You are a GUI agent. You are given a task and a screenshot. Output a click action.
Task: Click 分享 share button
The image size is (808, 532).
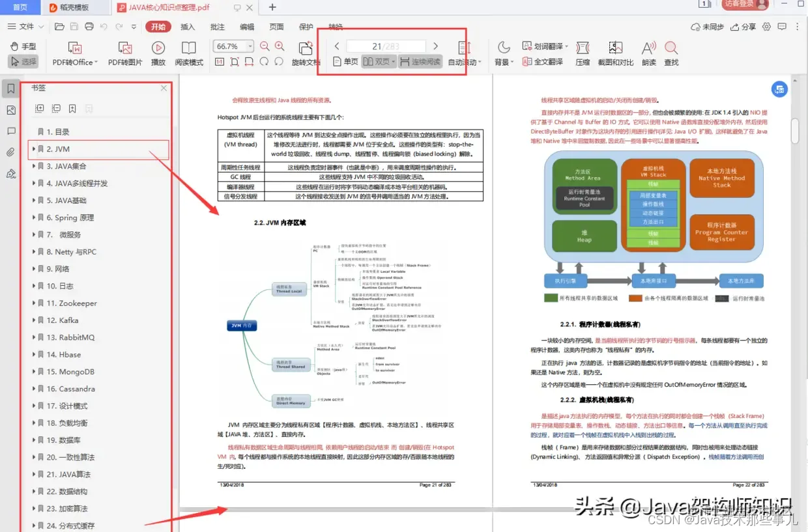coord(743,27)
